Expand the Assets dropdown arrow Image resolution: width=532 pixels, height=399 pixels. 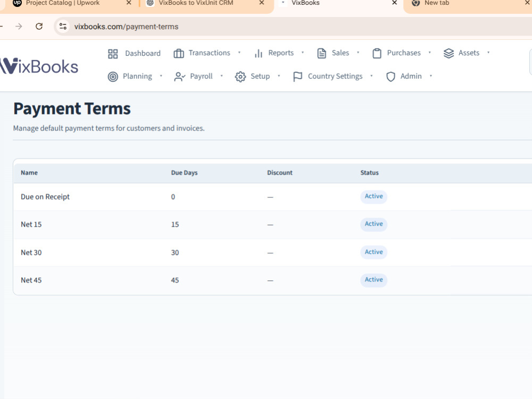pos(488,53)
